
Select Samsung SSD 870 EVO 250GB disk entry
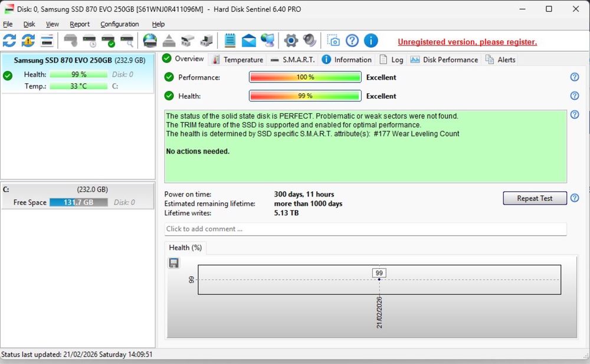(x=77, y=73)
